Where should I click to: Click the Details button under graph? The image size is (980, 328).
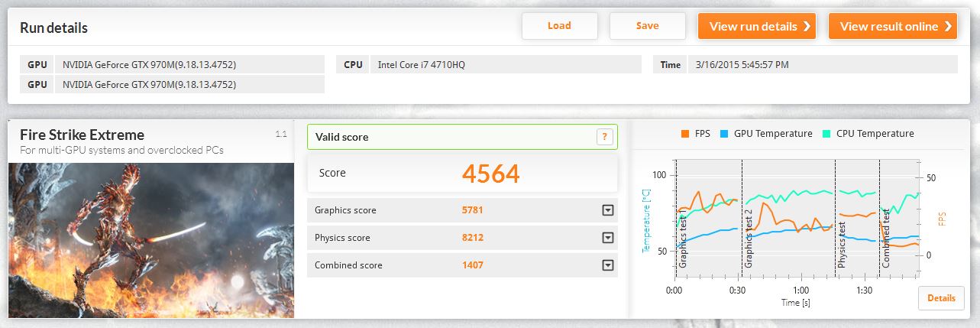[941, 298]
